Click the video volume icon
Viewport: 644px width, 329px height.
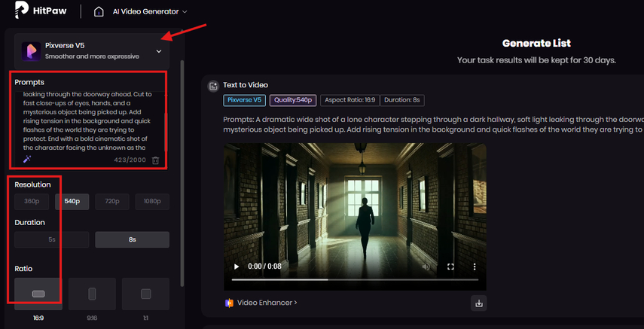click(x=426, y=267)
